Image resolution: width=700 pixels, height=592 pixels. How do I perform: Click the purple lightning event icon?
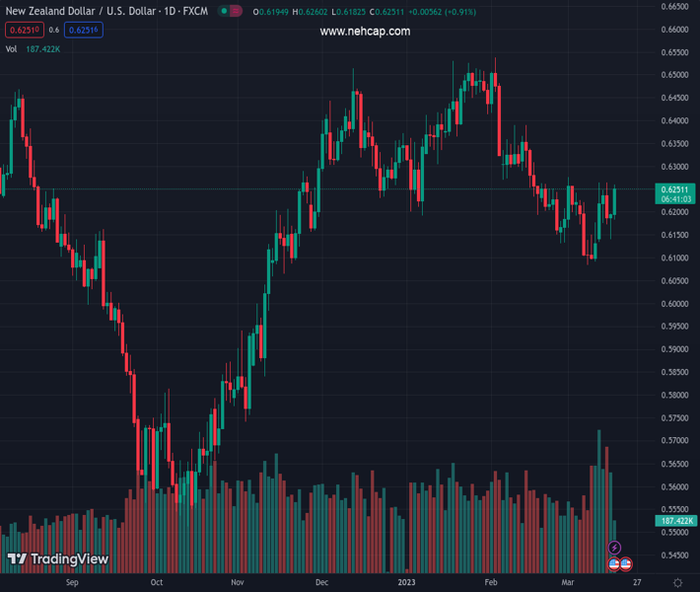point(615,548)
